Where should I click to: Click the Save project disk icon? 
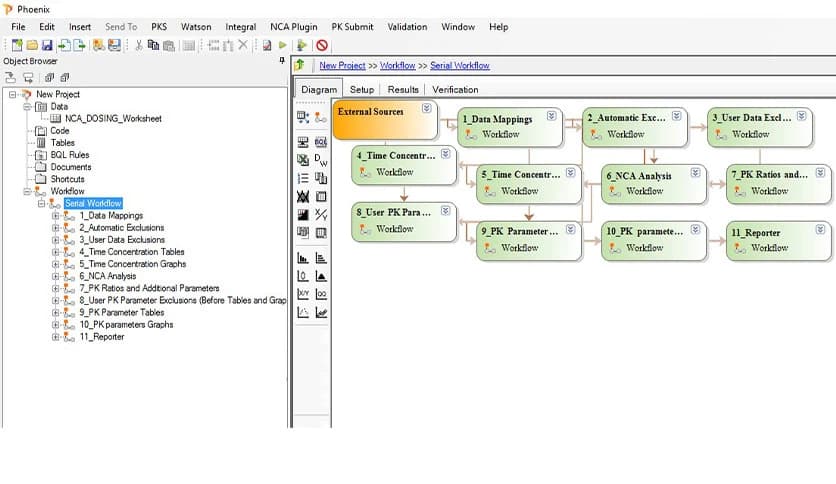[47, 45]
